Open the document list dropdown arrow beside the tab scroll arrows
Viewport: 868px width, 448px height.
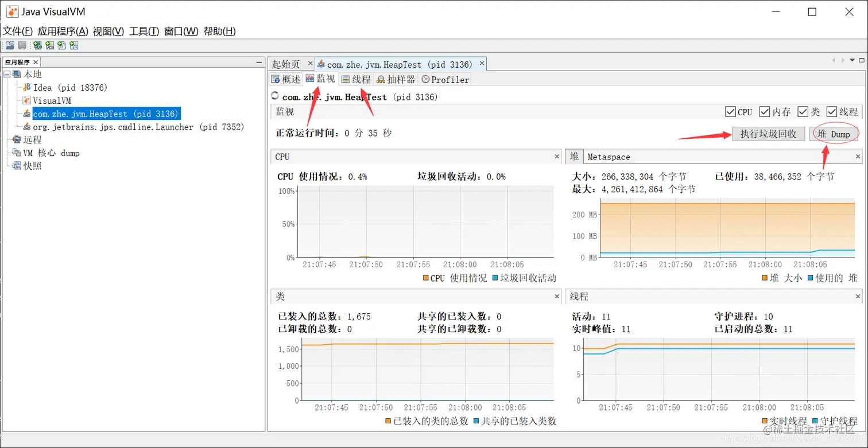tap(852, 60)
